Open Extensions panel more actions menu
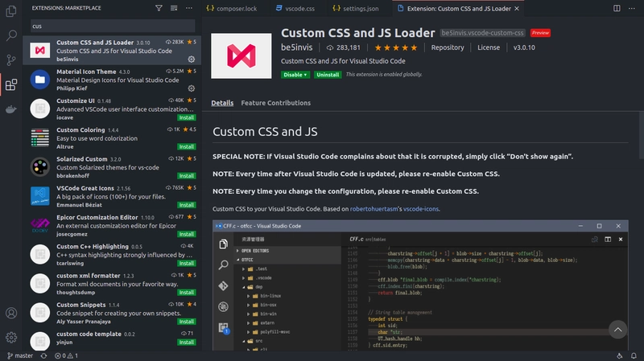644x361 pixels. point(189,8)
